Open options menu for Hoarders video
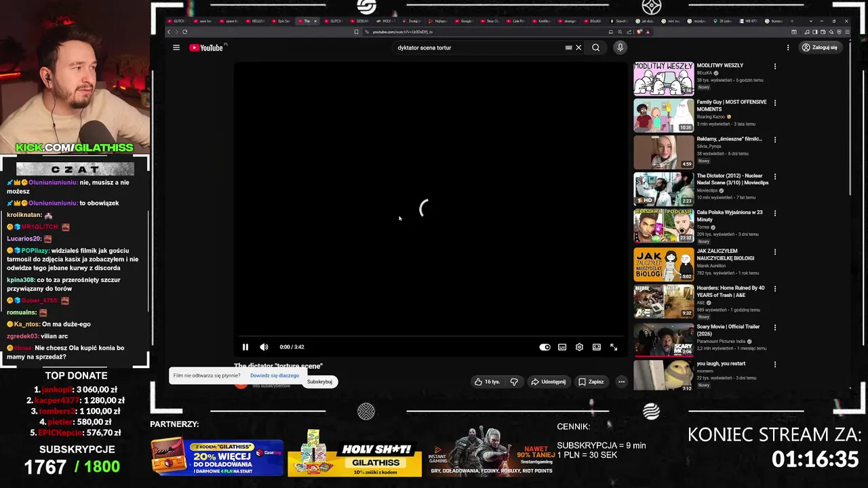 tap(775, 289)
